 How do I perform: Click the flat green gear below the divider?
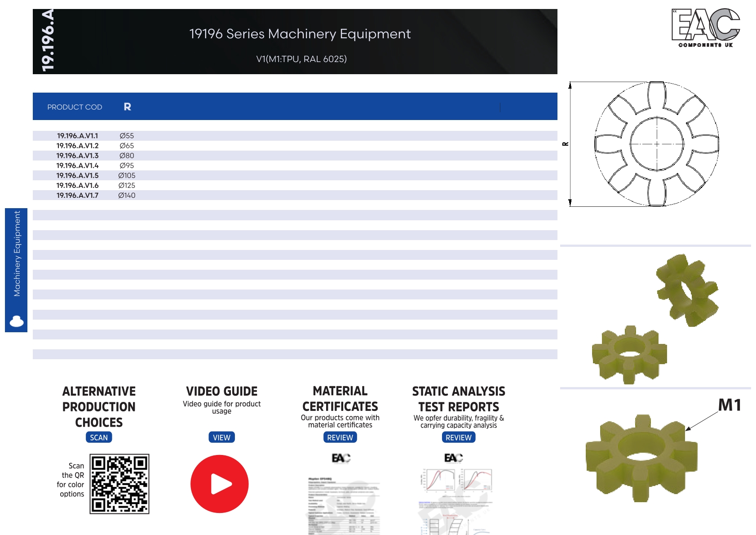(x=629, y=355)
